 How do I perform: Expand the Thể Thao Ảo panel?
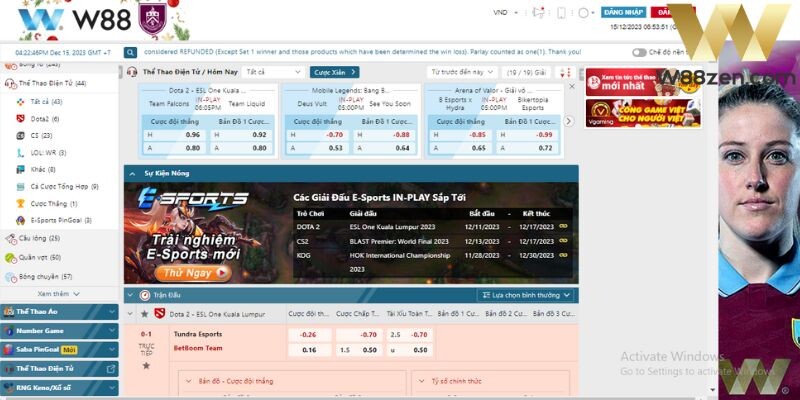click(x=60, y=312)
